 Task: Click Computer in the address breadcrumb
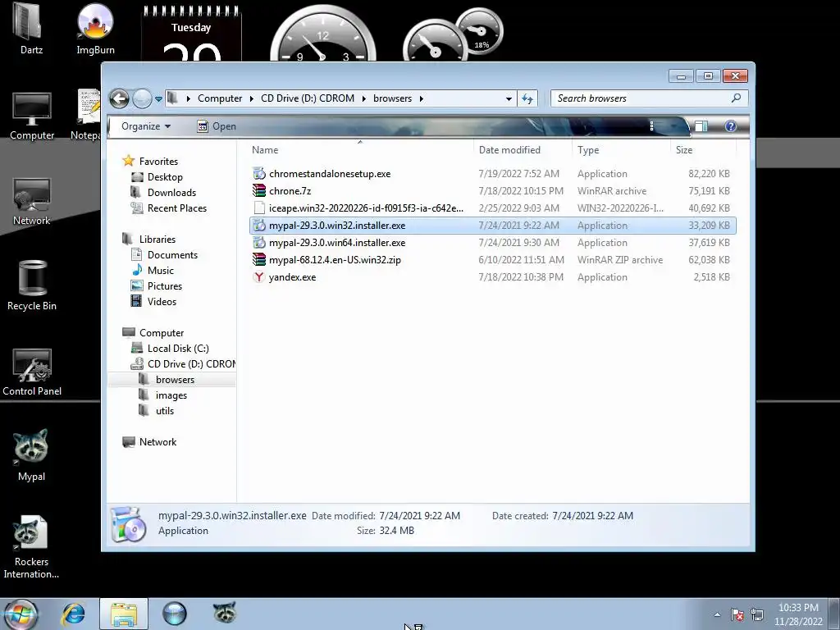coord(220,98)
